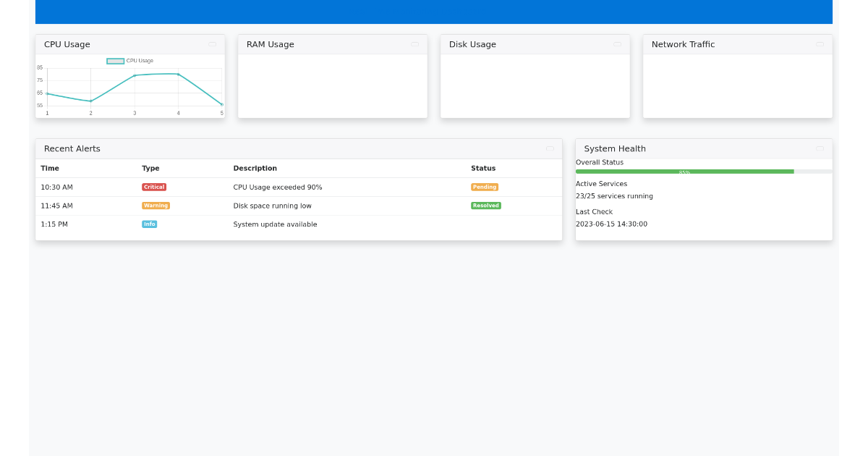Collapse the CPU Usage widget via its header icon
The width and height of the screenshot is (868, 456).
[x=212, y=44]
